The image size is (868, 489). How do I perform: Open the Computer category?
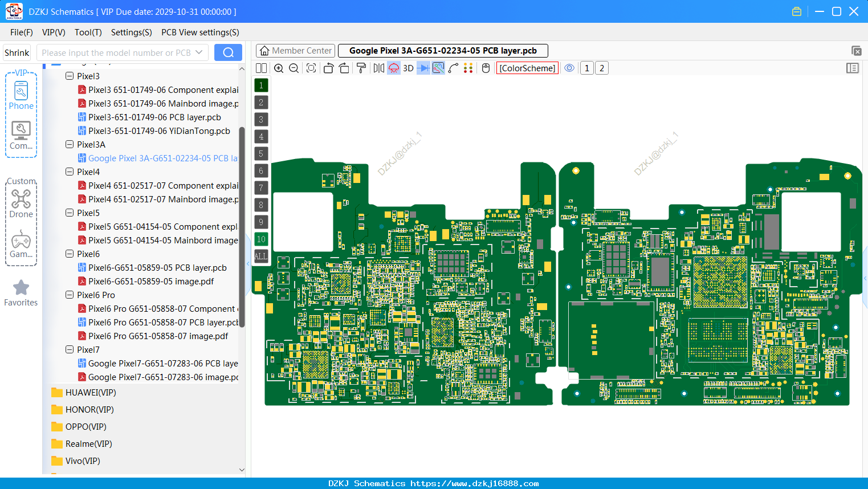[x=21, y=135]
